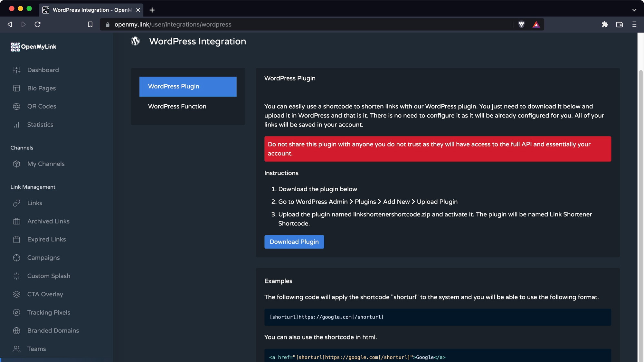The width and height of the screenshot is (644, 362).
Task: Click the Instructions heading
Action: click(x=281, y=173)
